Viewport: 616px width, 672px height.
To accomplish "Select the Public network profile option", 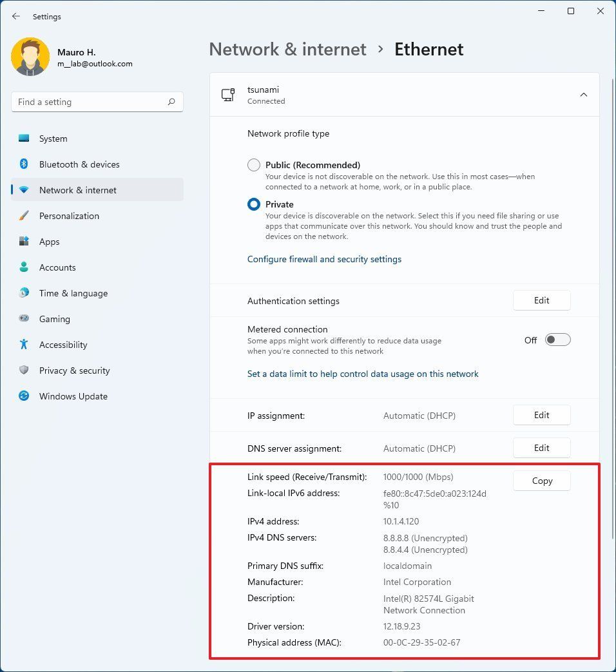I will [253, 164].
